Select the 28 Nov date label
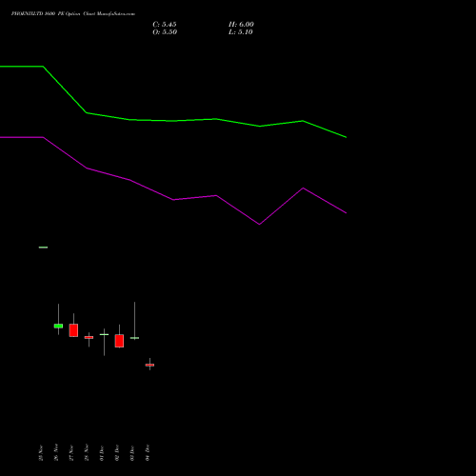This screenshot has height=476, width=476. point(87,452)
